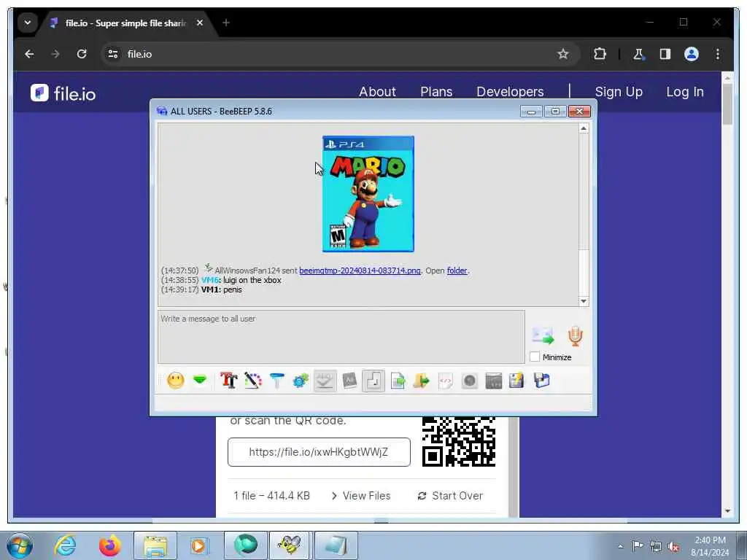Click the send message envelope icon
747x560 pixels.
(x=543, y=335)
